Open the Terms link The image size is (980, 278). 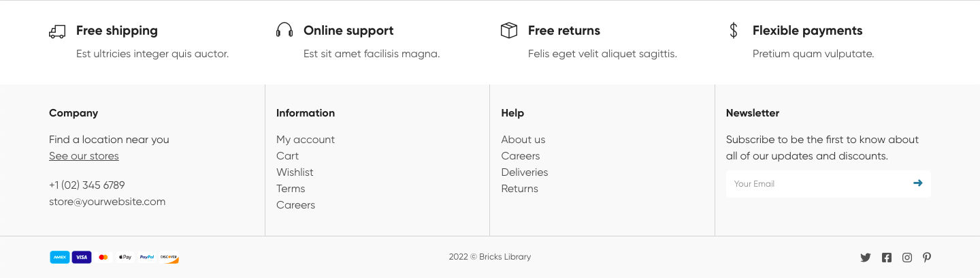[x=291, y=189]
